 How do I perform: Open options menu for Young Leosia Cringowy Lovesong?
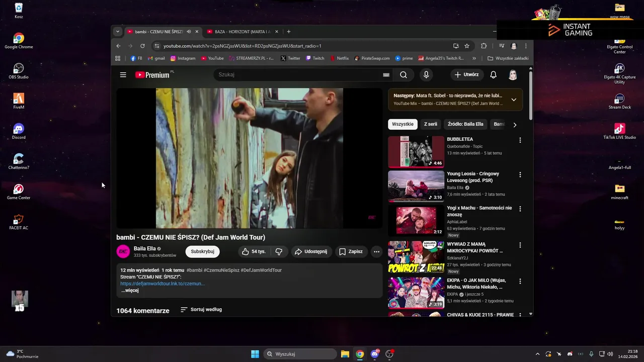click(520, 175)
